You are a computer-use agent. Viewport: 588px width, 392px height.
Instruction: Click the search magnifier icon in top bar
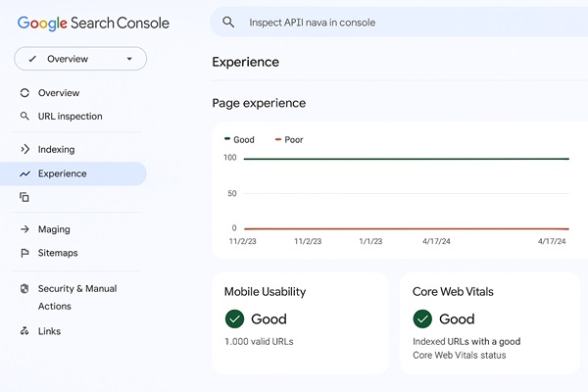(228, 22)
